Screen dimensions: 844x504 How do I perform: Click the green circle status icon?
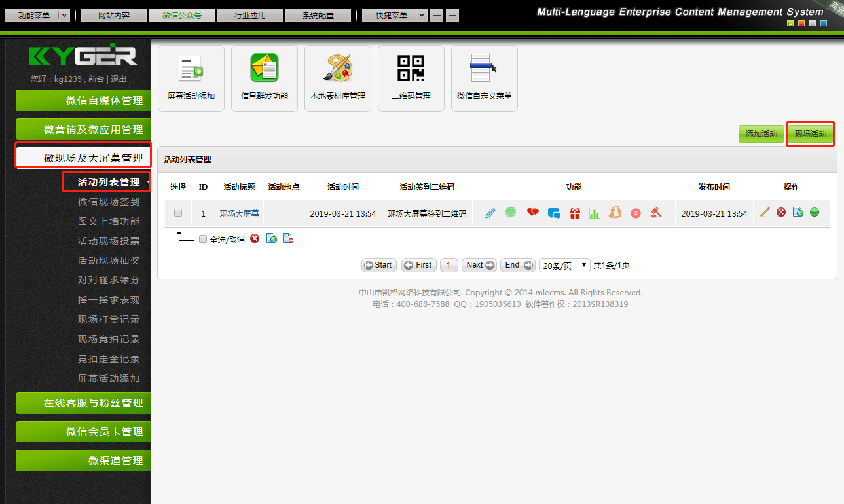click(x=815, y=212)
